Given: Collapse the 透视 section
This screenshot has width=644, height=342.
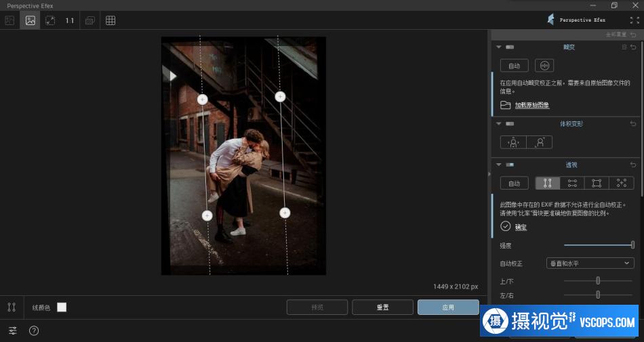Looking at the screenshot, I should tap(499, 165).
